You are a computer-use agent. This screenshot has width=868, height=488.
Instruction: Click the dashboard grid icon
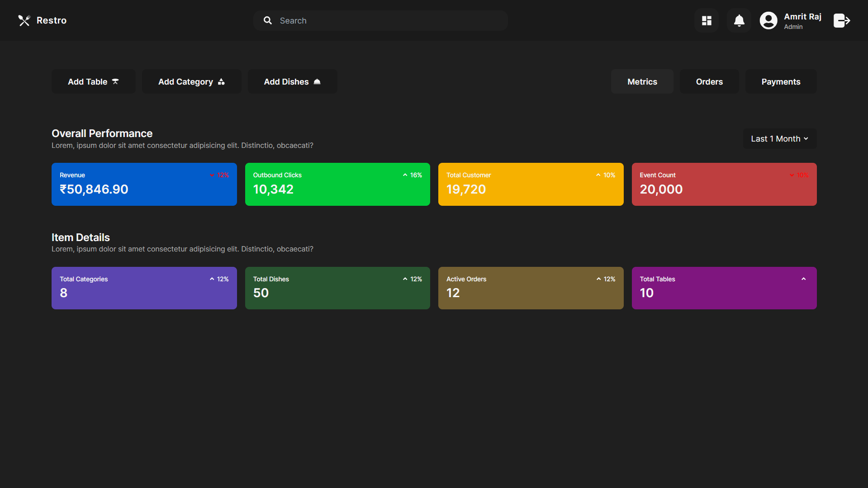tap(706, 20)
